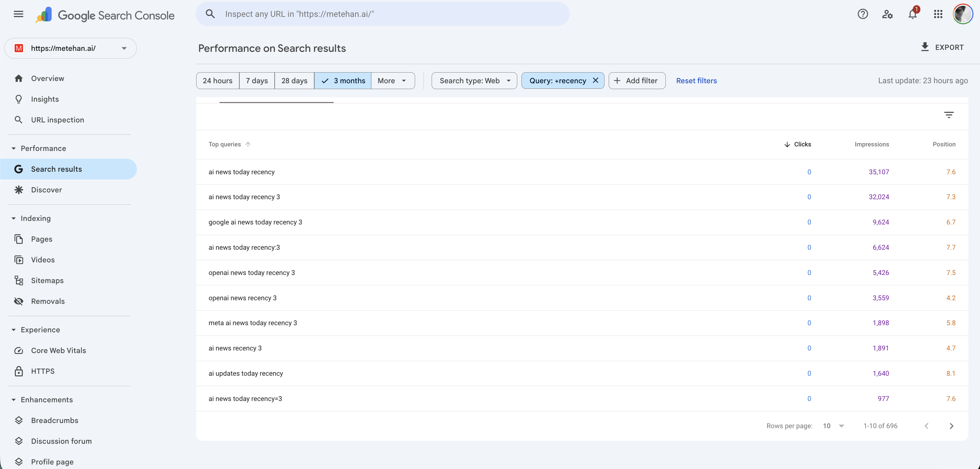
Task: Remove the Query: +recency filter
Action: coord(595,80)
